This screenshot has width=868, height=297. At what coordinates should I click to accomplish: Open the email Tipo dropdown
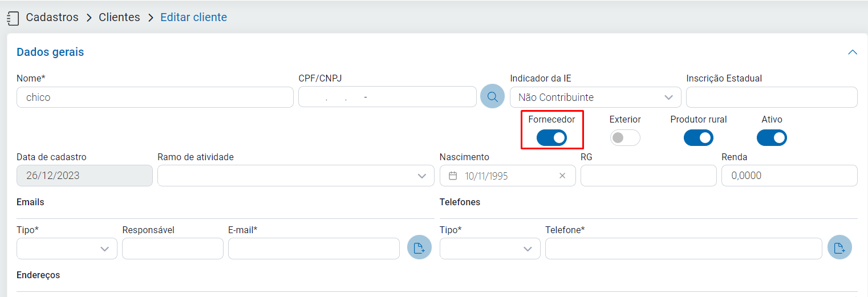pos(67,249)
